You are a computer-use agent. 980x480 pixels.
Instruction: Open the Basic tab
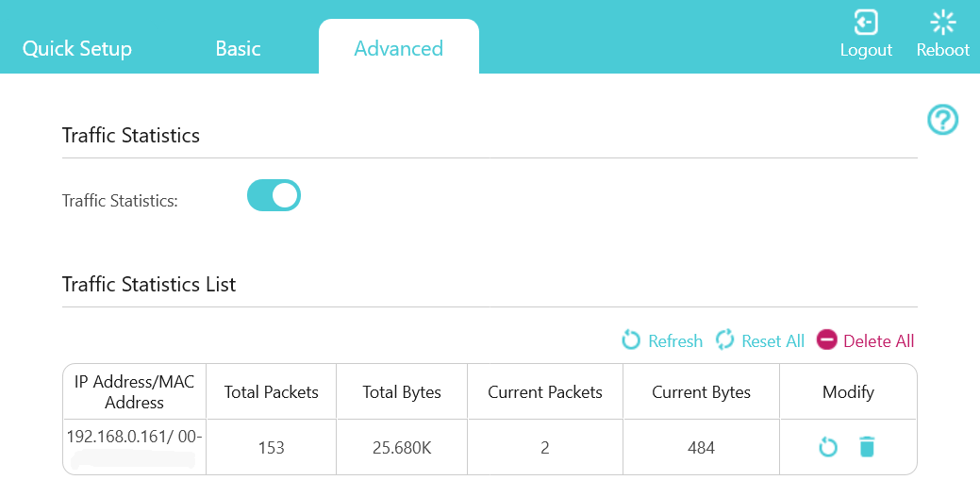pyautogui.click(x=238, y=48)
